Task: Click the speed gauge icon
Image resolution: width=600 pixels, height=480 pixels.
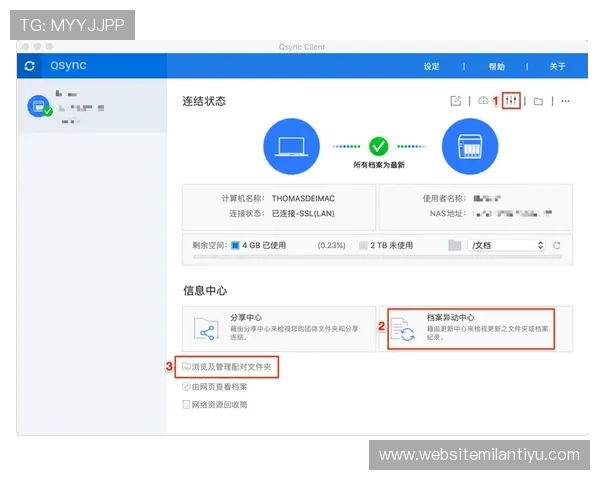Action: (x=483, y=101)
